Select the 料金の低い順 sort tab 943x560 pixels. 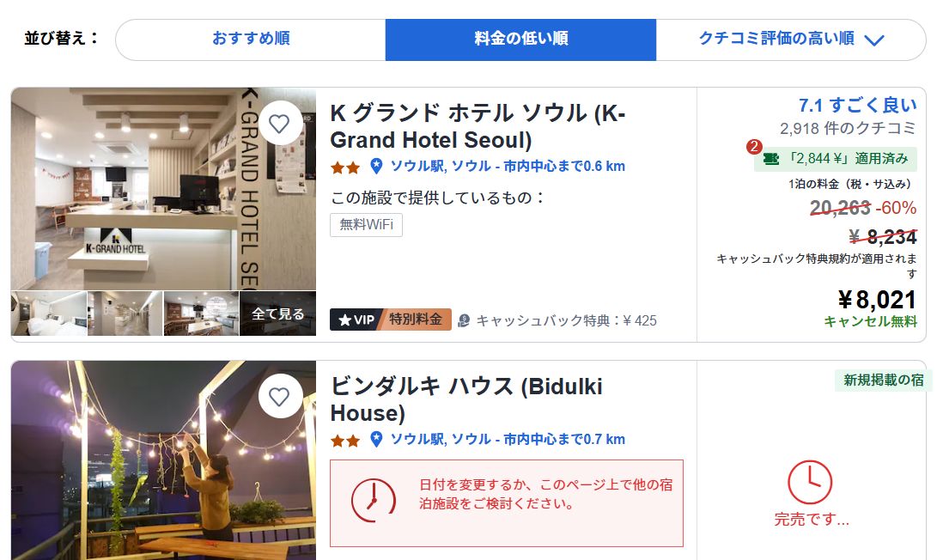point(520,40)
